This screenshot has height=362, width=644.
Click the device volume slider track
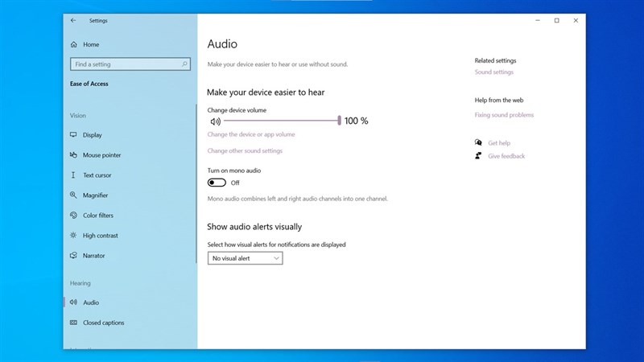tap(282, 121)
